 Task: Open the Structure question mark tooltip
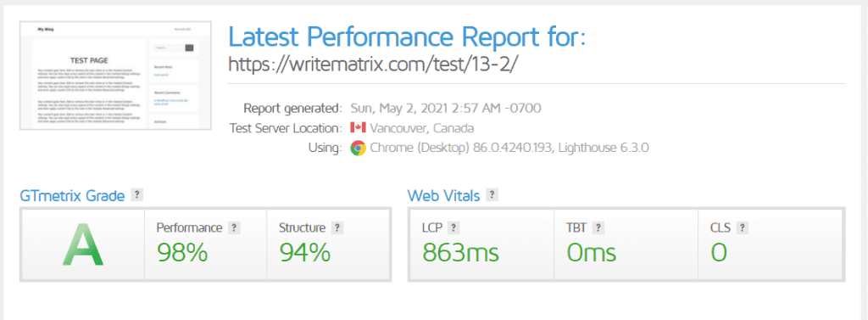click(337, 227)
